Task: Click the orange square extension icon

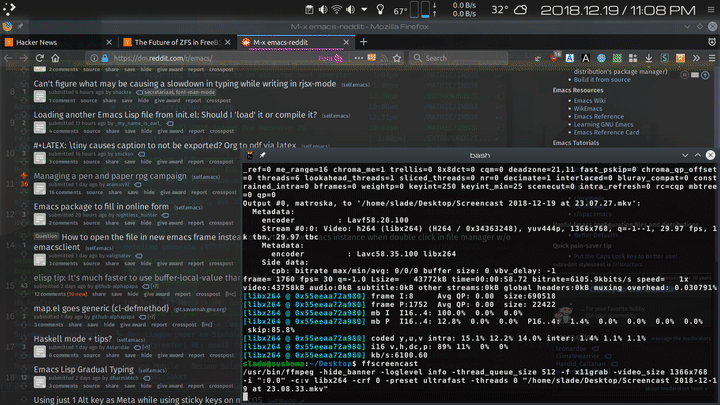Action: (x=681, y=58)
